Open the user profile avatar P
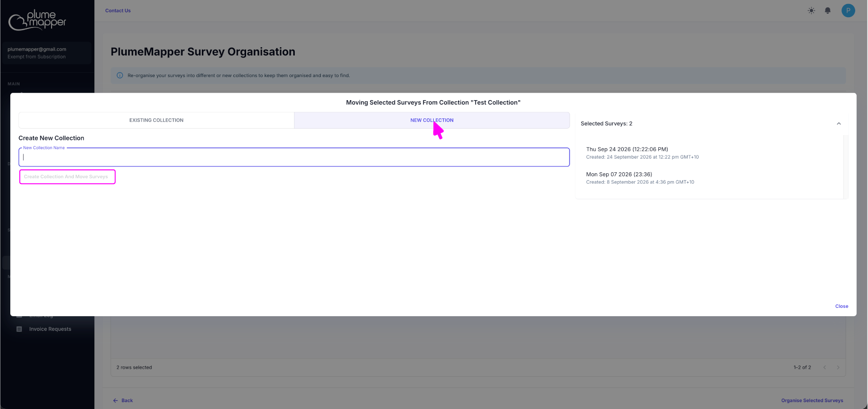The width and height of the screenshot is (868, 409). point(848,10)
